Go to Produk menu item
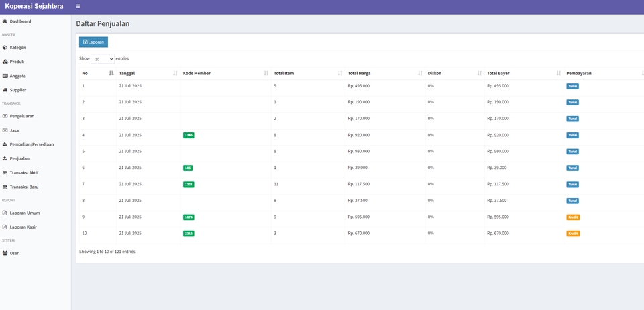Image resolution: width=644 pixels, height=310 pixels. [17, 62]
